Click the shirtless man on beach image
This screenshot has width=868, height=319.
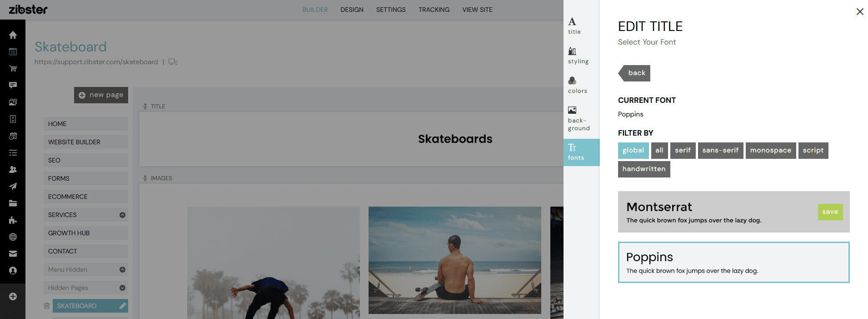[454, 260]
